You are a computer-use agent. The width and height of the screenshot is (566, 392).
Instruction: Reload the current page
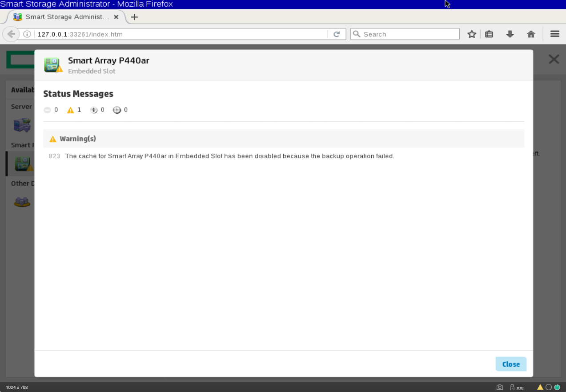click(337, 34)
